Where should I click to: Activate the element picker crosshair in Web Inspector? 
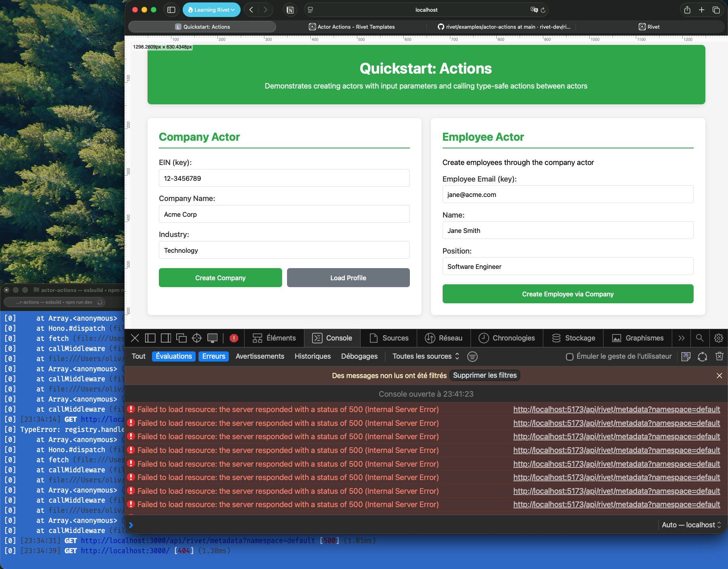click(197, 338)
